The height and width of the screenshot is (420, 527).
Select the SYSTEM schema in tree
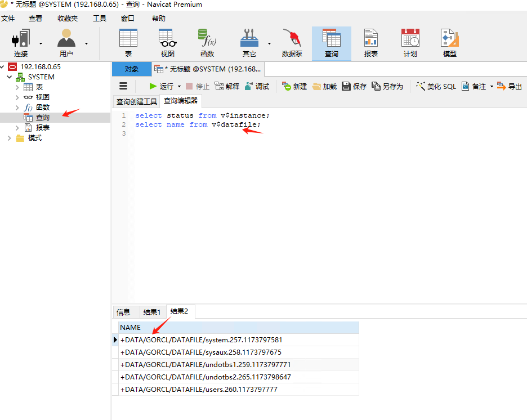[41, 77]
